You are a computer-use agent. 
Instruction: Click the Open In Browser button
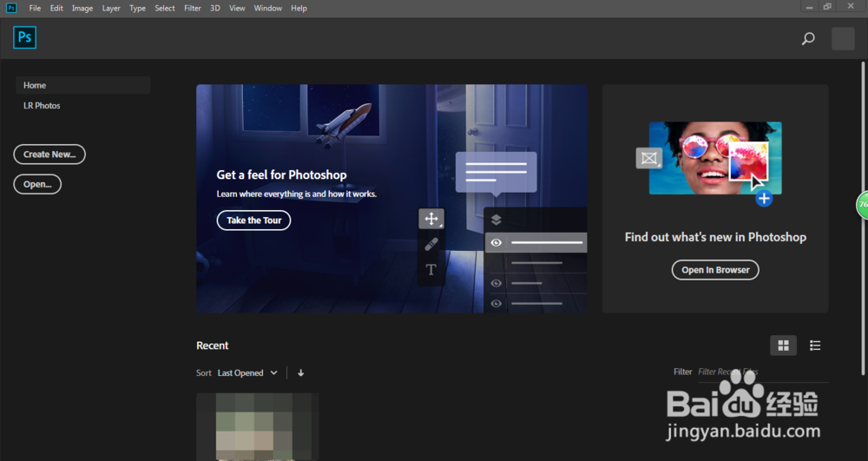point(715,270)
